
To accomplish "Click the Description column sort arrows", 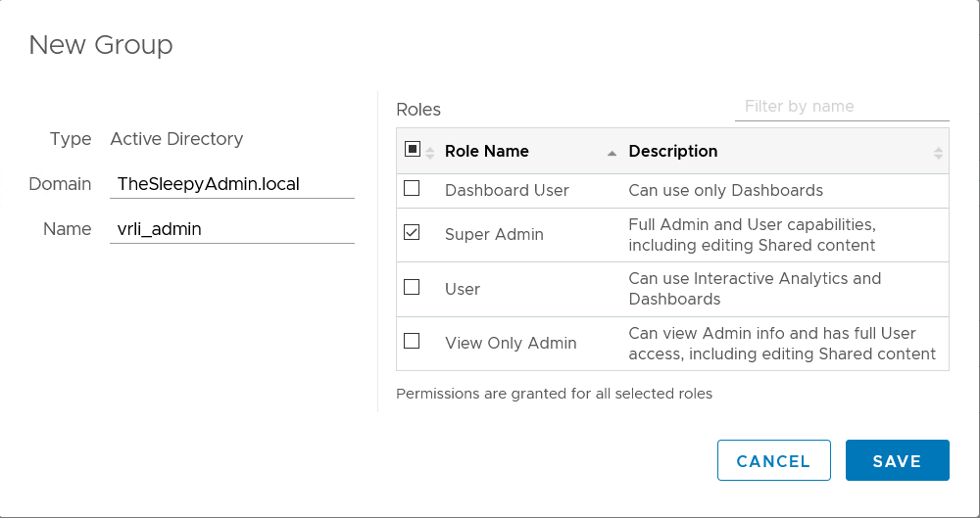I will tap(938, 153).
